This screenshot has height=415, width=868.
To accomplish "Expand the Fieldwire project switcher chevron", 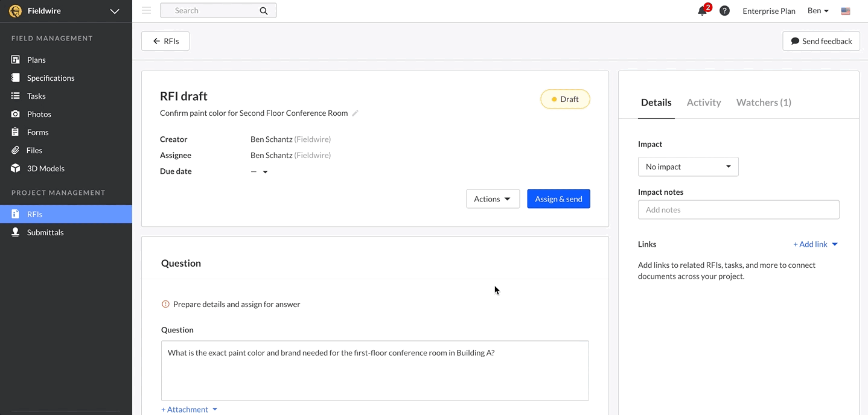I will (115, 11).
